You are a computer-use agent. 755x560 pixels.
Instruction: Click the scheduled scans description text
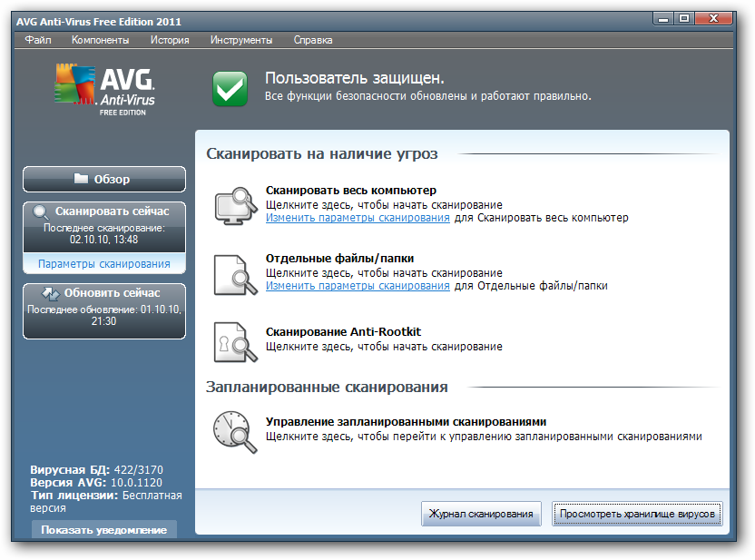[x=484, y=437]
